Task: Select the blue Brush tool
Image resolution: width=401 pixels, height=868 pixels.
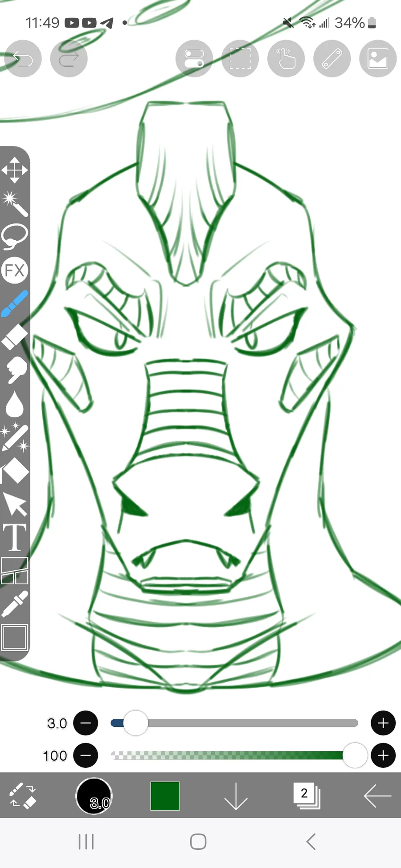Action: pyautogui.click(x=14, y=304)
